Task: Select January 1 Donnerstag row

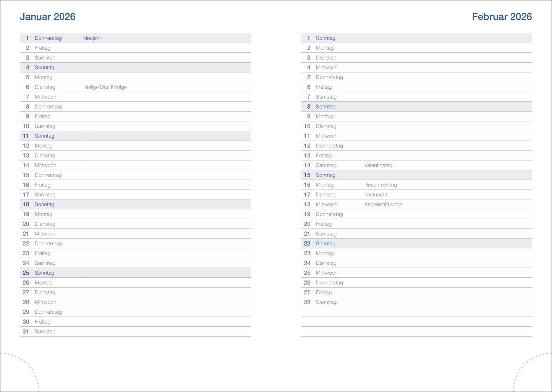Action: [x=135, y=38]
